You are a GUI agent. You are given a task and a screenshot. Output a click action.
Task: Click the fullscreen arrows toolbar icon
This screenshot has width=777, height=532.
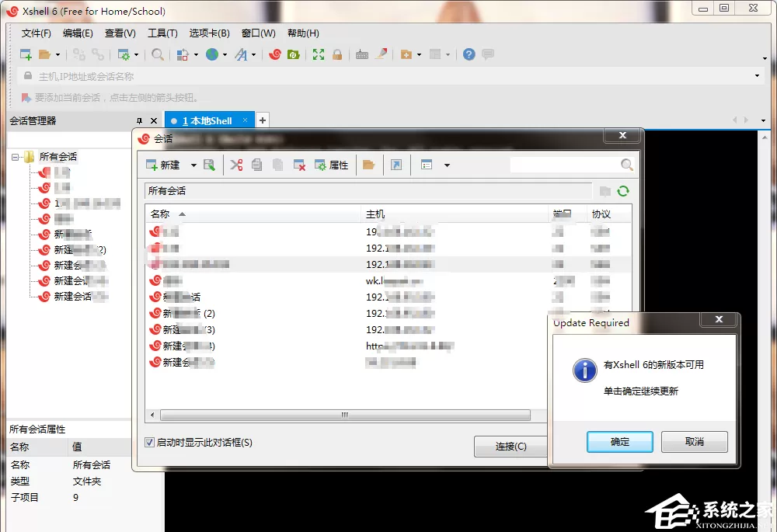click(318, 54)
